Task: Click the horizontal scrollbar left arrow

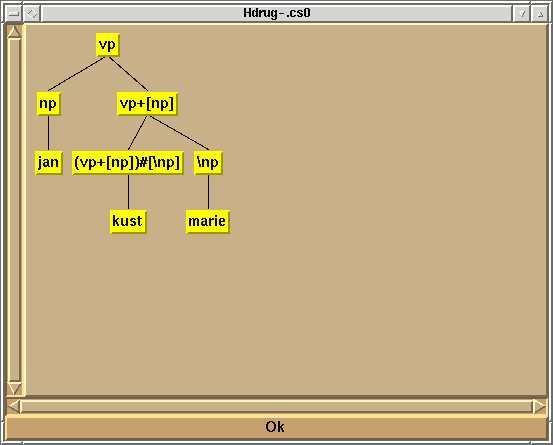Action: point(13,407)
